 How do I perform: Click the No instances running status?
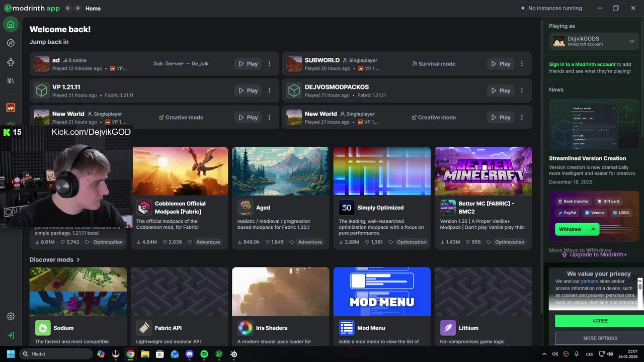pos(551,8)
